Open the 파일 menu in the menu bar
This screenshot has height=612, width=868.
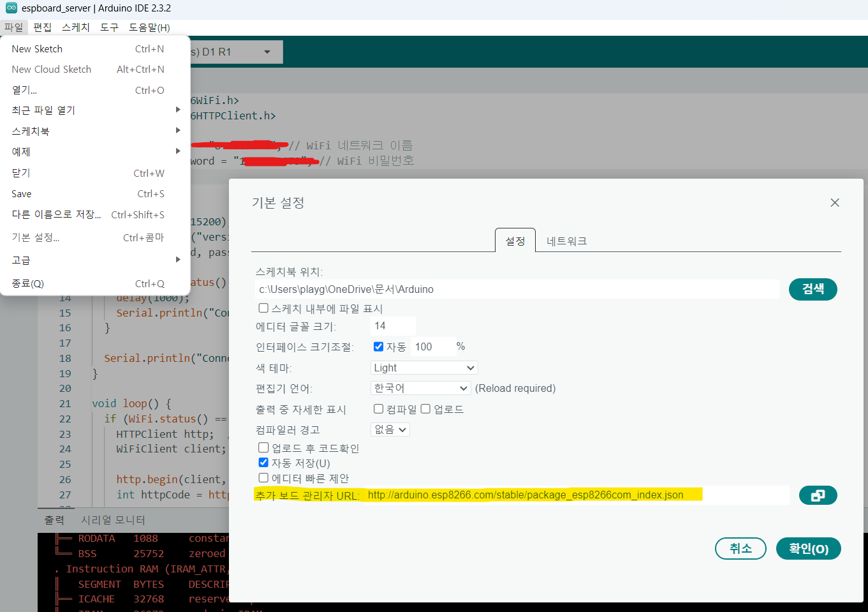[x=13, y=27]
